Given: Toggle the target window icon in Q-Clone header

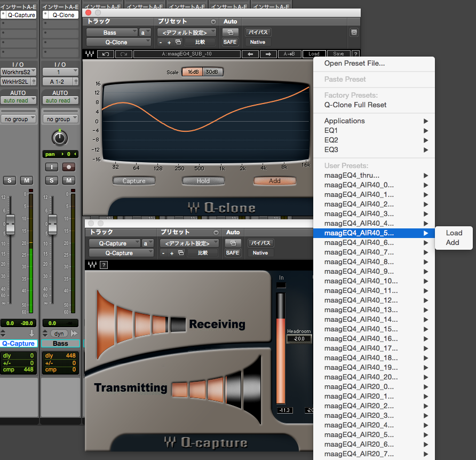Looking at the screenshot, I should point(354,32).
